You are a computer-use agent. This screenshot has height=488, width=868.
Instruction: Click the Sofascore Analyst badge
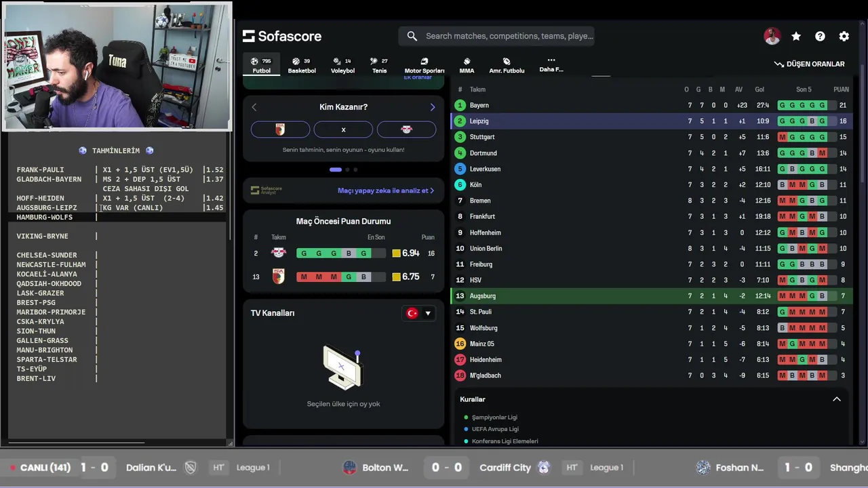[266, 190]
